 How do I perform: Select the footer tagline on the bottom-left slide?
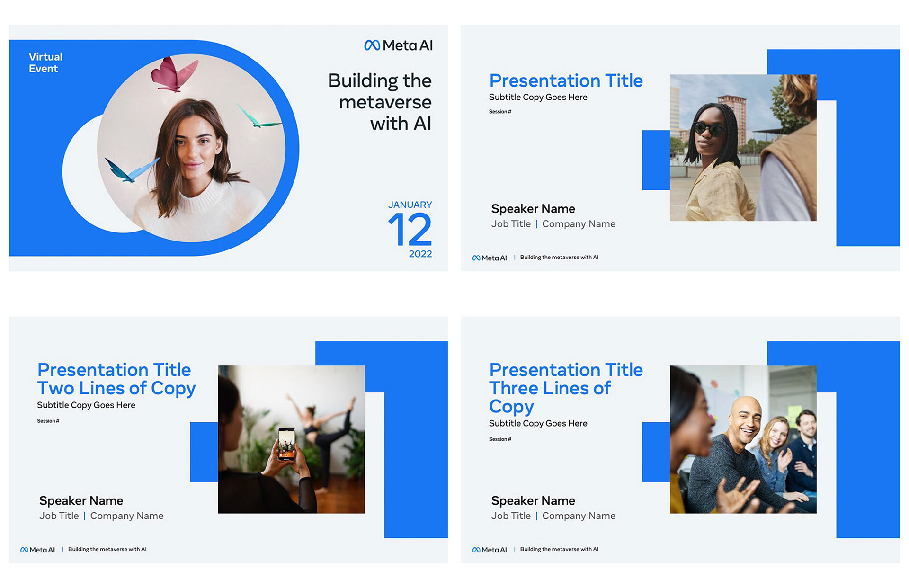click(x=107, y=549)
